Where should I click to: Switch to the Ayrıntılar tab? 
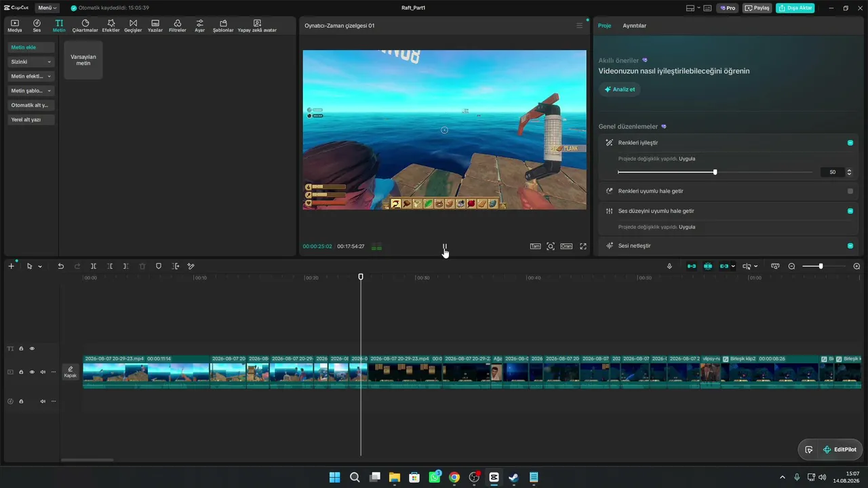pyautogui.click(x=635, y=26)
